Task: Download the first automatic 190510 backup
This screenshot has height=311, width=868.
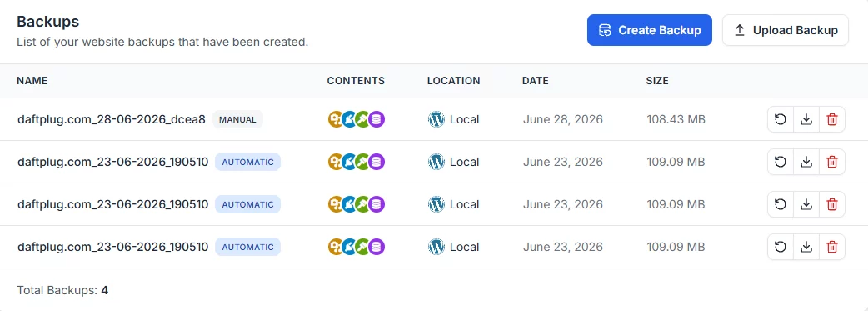Action: pos(806,162)
